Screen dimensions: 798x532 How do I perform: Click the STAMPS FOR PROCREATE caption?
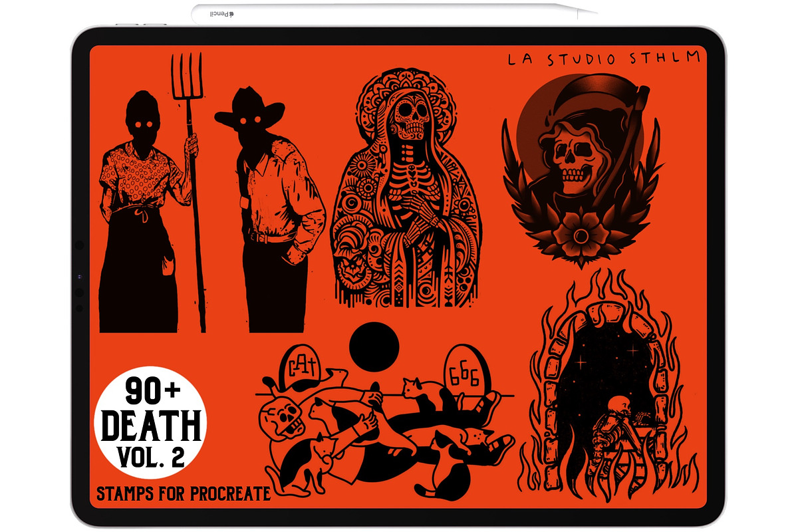click(x=184, y=493)
